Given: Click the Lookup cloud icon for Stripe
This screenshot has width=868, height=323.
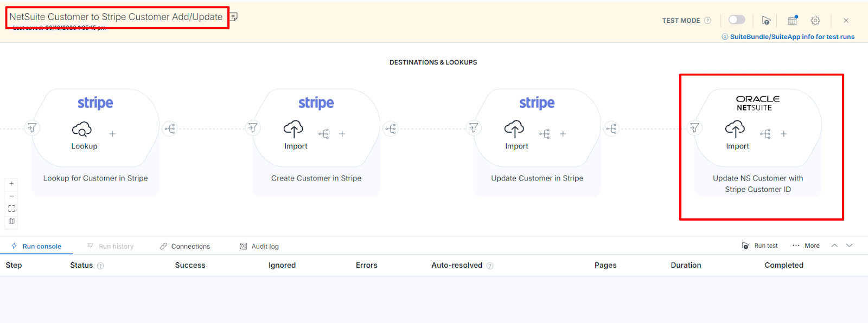Looking at the screenshot, I should point(82,129).
